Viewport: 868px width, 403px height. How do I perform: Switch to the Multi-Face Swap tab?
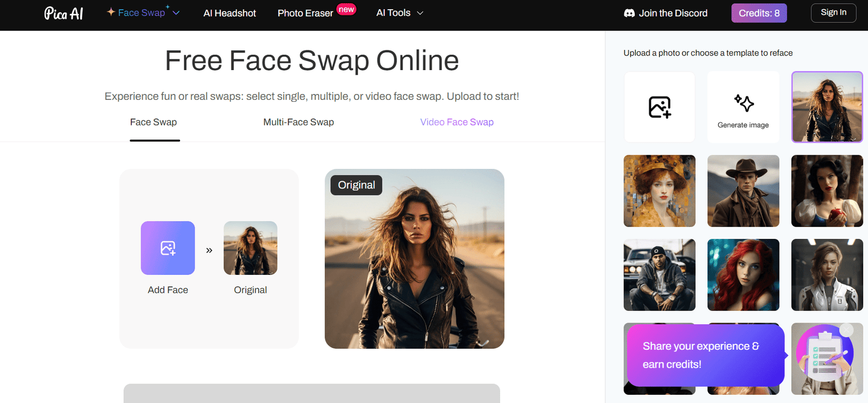click(x=298, y=122)
